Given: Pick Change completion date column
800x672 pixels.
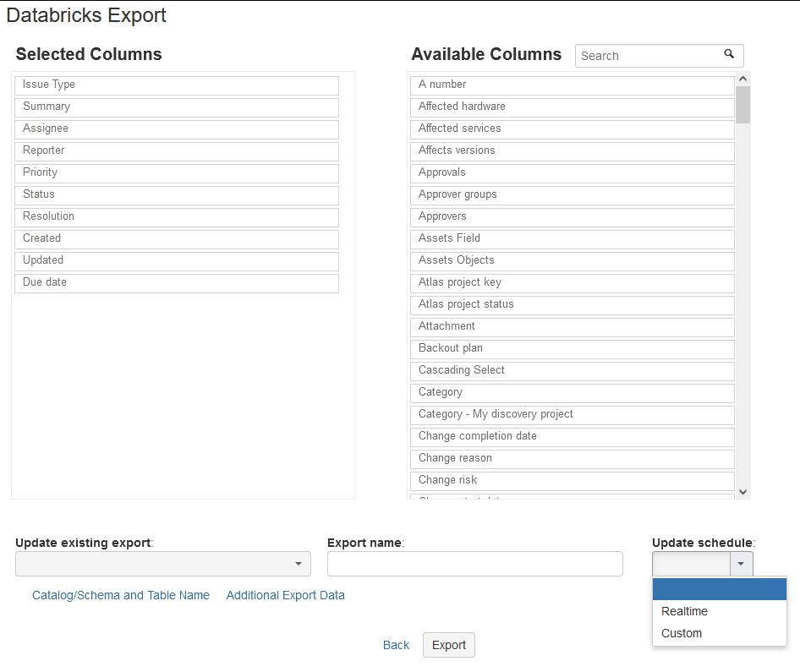Looking at the screenshot, I should [x=573, y=437].
